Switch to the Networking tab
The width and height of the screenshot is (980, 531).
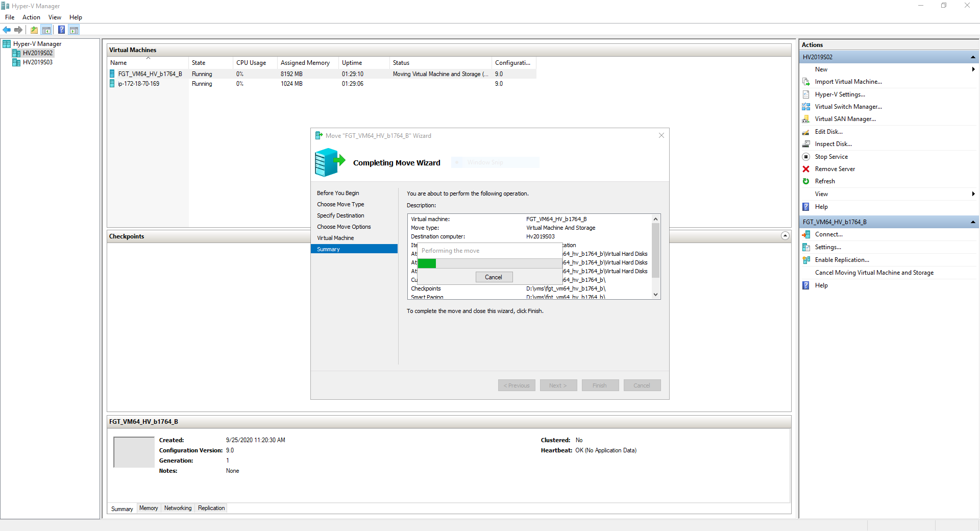[178, 508]
